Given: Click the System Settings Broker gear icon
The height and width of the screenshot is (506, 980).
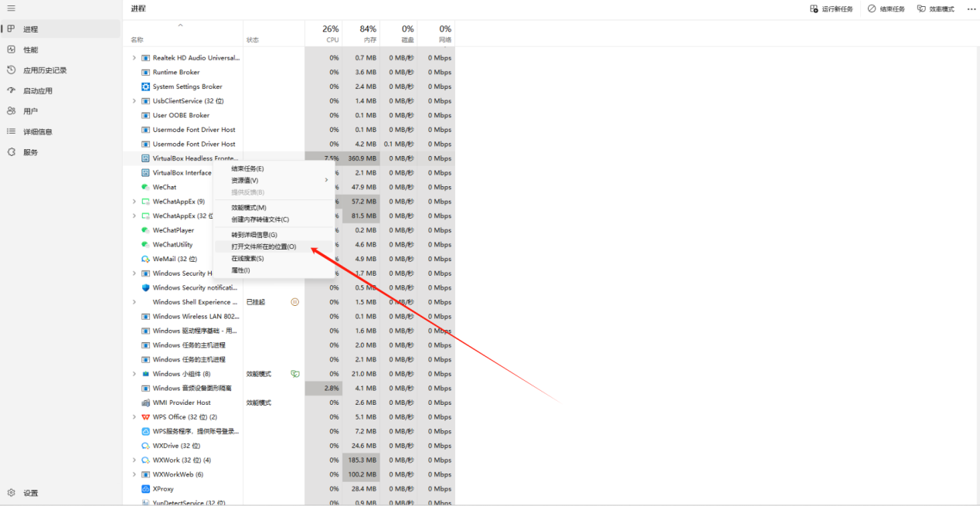Looking at the screenshot, I should click(x=145, y=87).
